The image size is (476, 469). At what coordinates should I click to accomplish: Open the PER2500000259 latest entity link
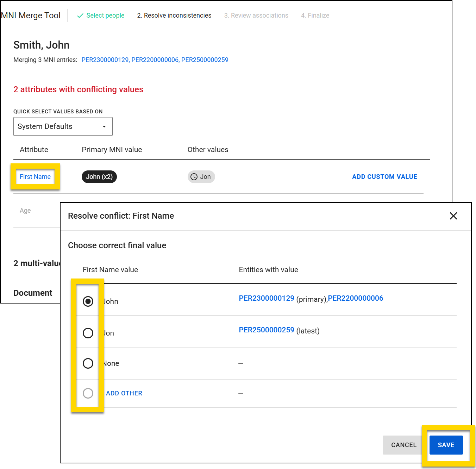(x=267, y=330)
